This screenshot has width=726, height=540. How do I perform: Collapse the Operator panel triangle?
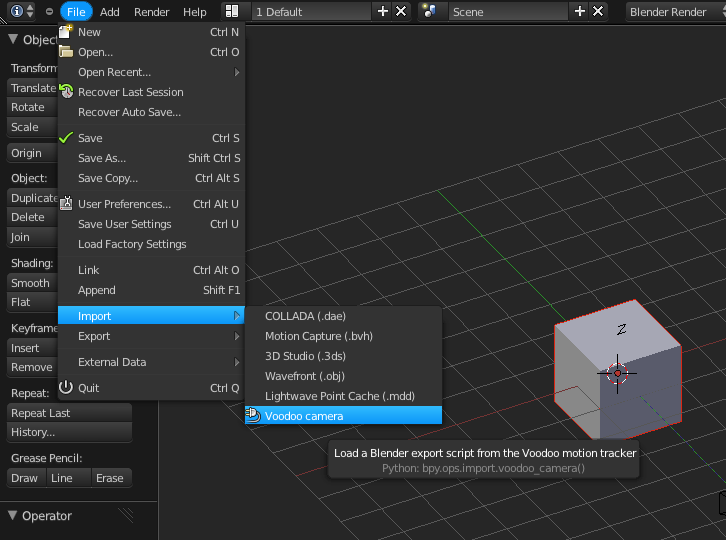pyautogui.click(x=13, y=515)
